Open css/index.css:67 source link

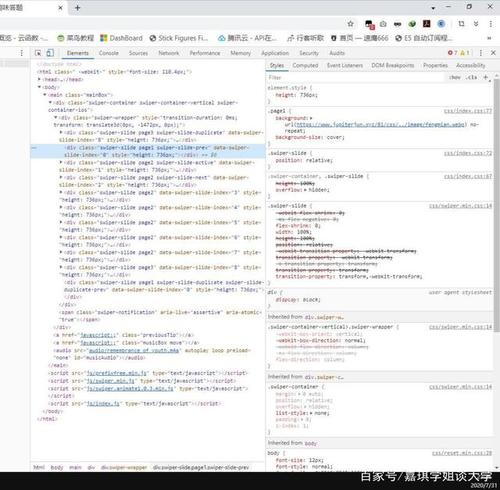tap(468, 176)
